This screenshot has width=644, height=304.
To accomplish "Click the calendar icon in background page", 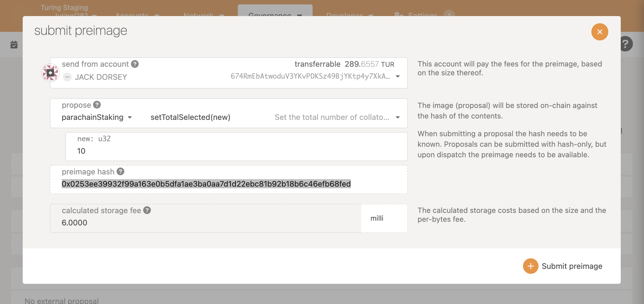I will point(14,45).
